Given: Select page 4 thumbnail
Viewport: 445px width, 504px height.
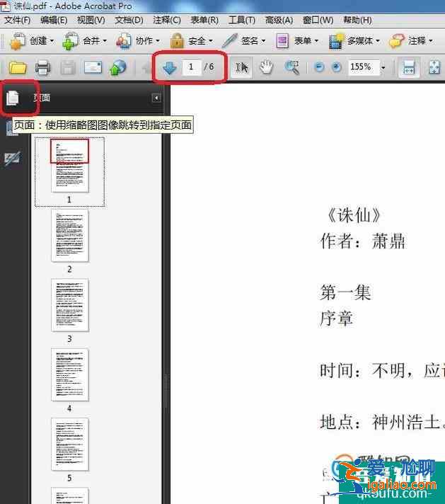Looking at the screenshot, I should point(70,374).
